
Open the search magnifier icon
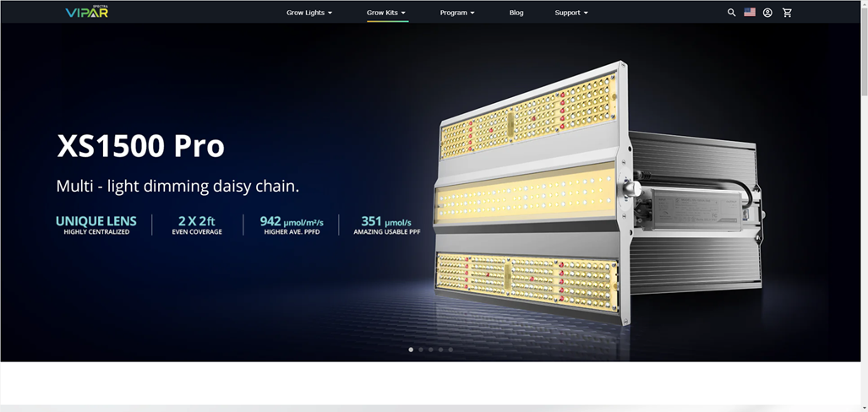pos(731,13)
